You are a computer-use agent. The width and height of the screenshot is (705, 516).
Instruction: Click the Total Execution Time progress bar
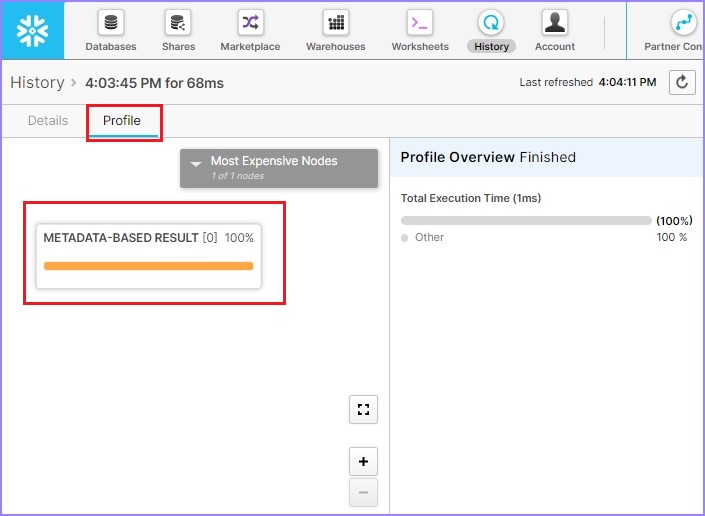click(525, 220)
